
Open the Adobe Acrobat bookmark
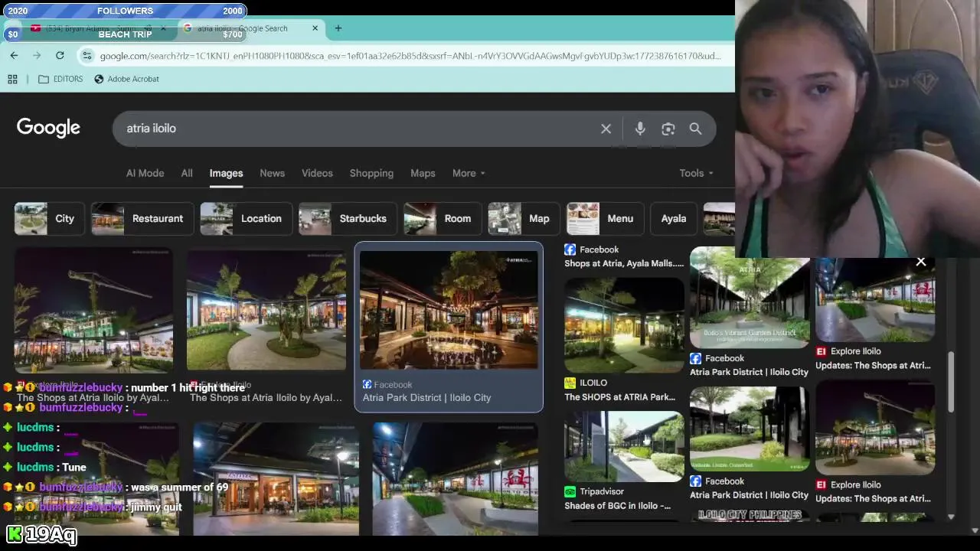[x=126, y=79]
